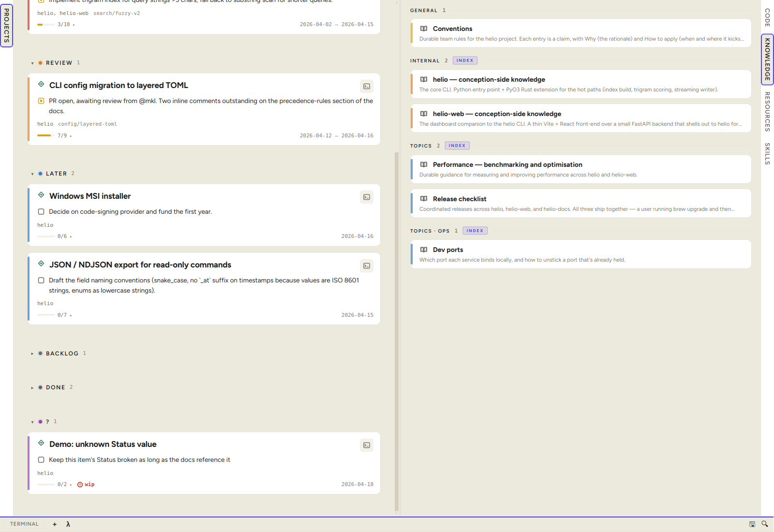
Task: Open the Release checklist entry title
Action: (460, 199)
